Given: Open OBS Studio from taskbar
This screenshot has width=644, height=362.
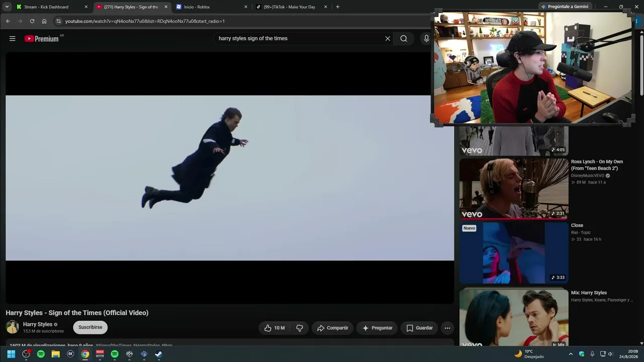Looking at the screenshot, I should [26, 354].
